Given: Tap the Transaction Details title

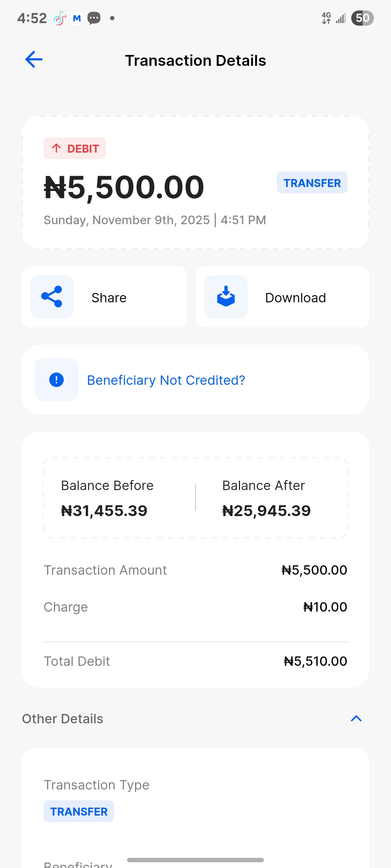Looking at the screenshot, I should [195, 60].
